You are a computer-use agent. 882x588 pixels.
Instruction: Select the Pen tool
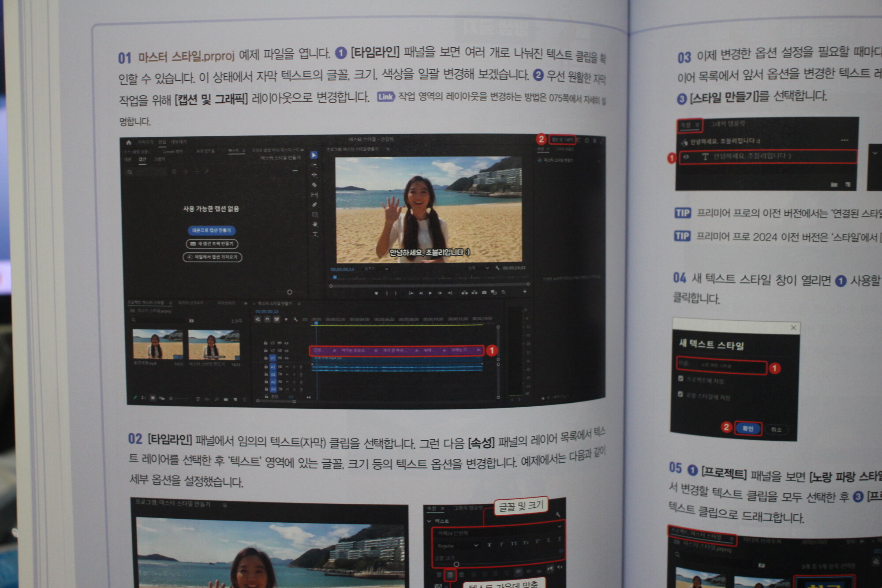(314, 205)
